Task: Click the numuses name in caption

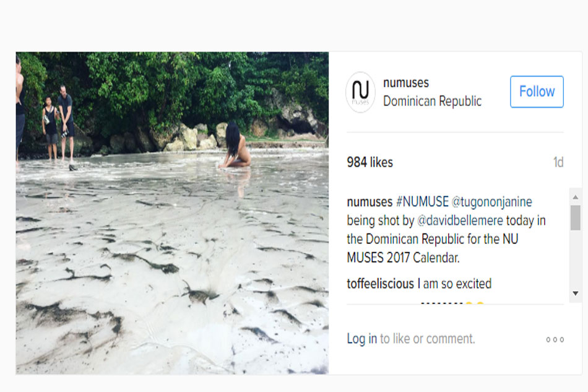Action: (x=370, y=202)
